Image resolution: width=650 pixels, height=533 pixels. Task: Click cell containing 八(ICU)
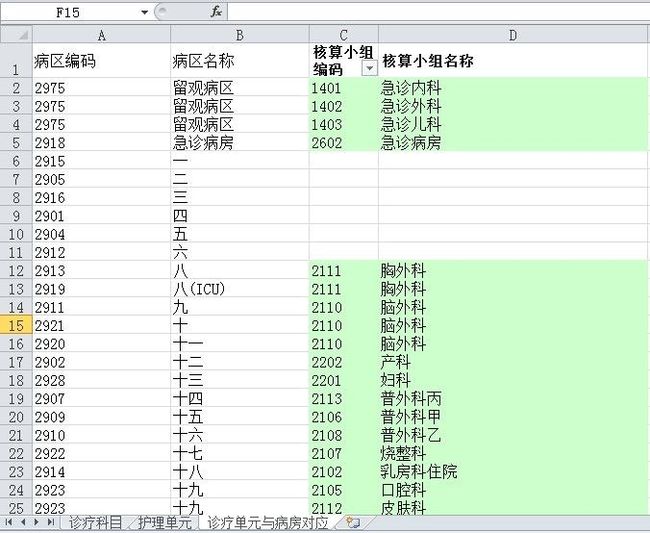240,289
